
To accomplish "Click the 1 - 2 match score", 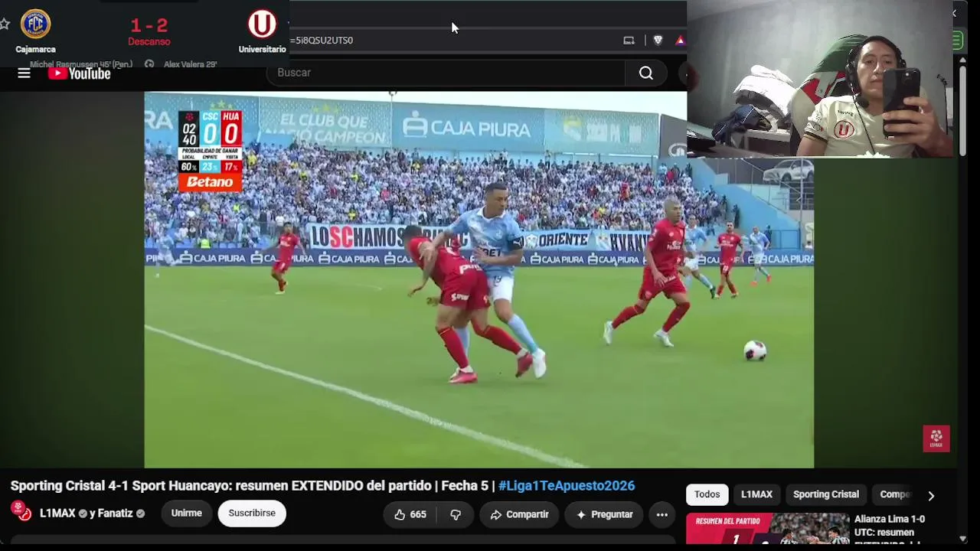I will (149, 25).
